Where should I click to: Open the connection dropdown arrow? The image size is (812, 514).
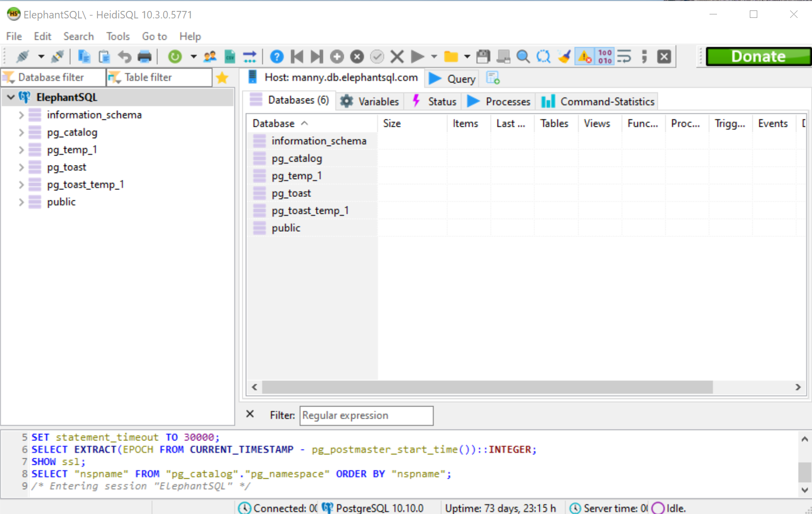click(41, 57)
